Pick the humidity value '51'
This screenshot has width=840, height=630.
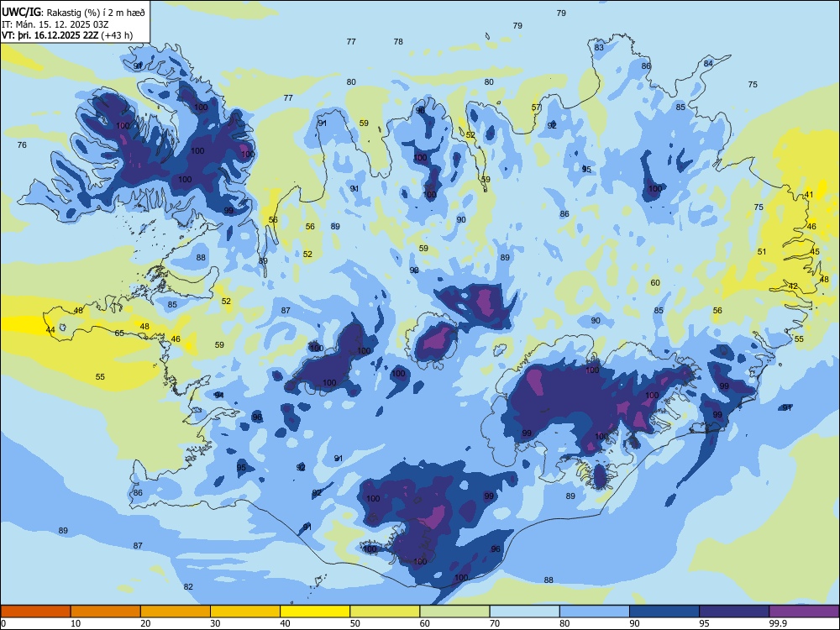pos(762,251)
